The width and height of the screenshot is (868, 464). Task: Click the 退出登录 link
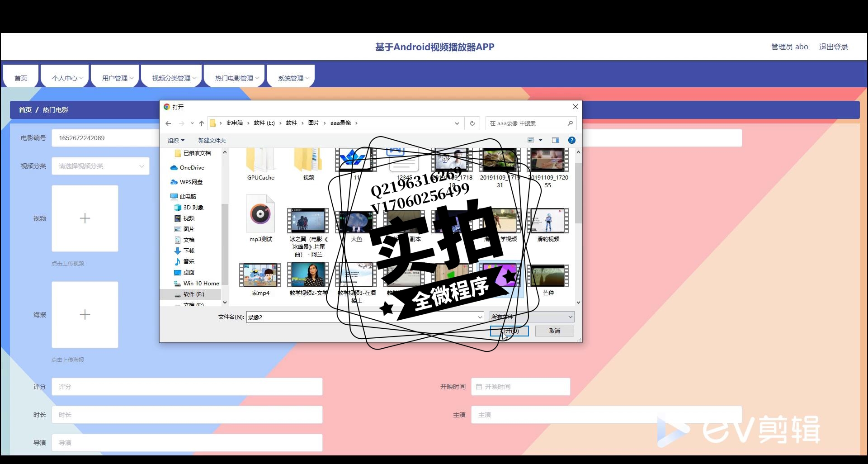[x=833, y=47]
